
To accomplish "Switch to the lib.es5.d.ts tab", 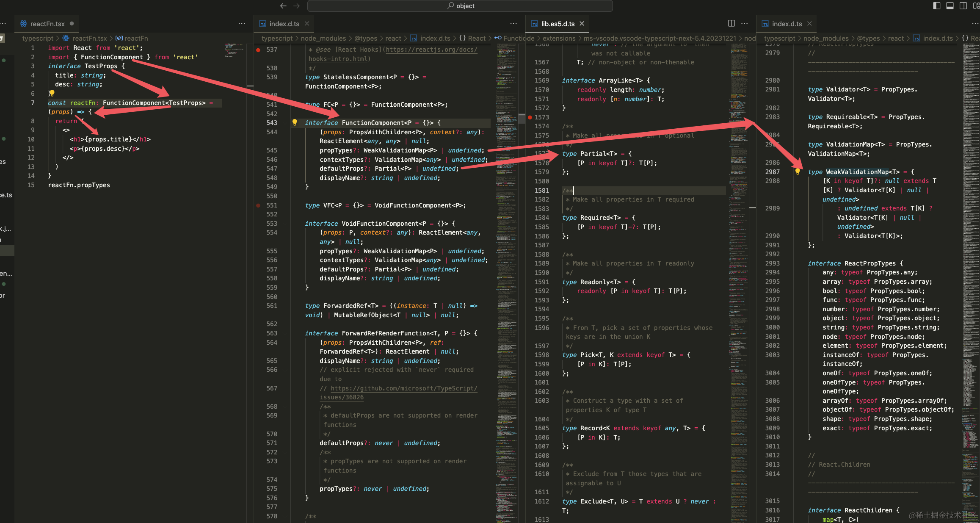I will [x=557, y=24].
